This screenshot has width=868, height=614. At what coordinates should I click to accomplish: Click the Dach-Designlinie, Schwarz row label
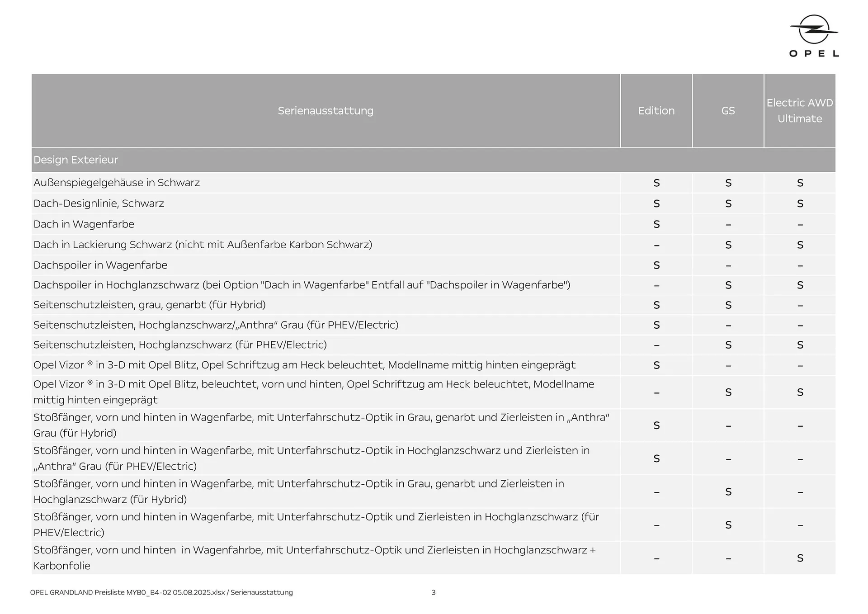click(x=99, y=203)
